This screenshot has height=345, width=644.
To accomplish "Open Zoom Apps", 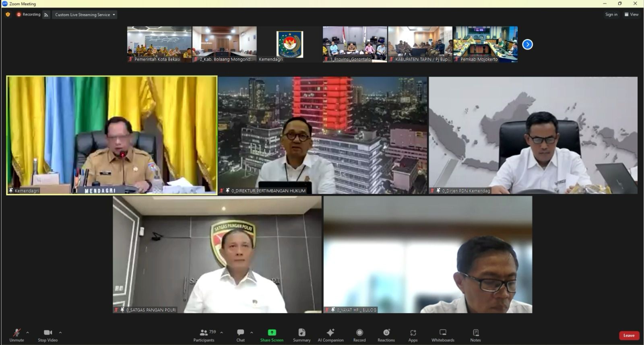I will (x=413, y=335).
